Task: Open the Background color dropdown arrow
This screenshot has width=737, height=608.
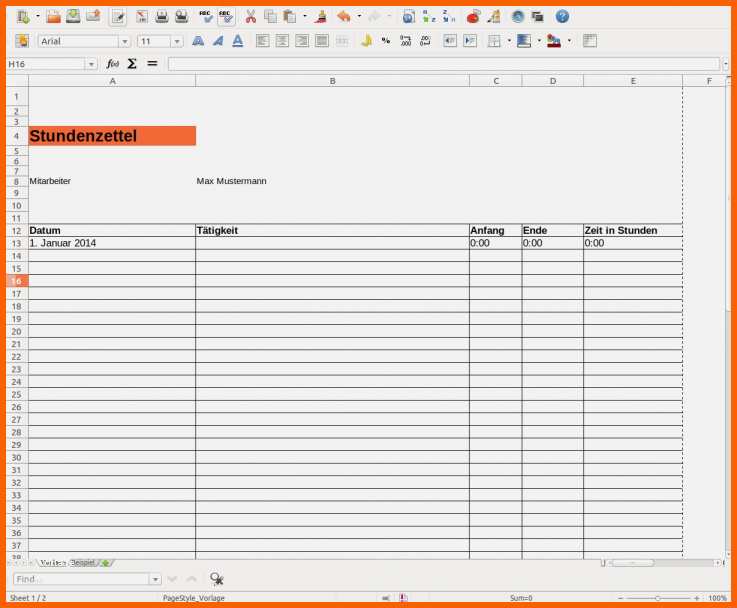Action: tap(539, 41)
